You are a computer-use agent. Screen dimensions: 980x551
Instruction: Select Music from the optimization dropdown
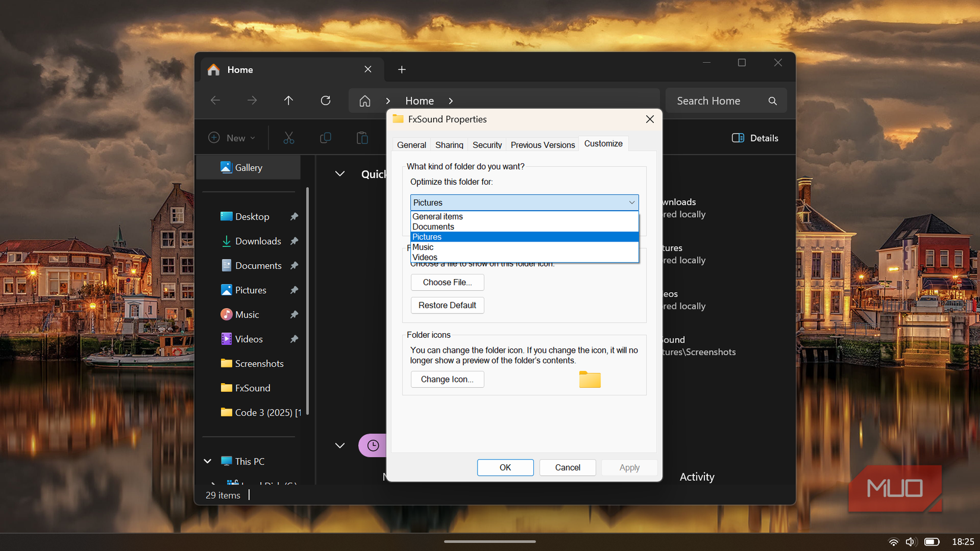(423, 247)
